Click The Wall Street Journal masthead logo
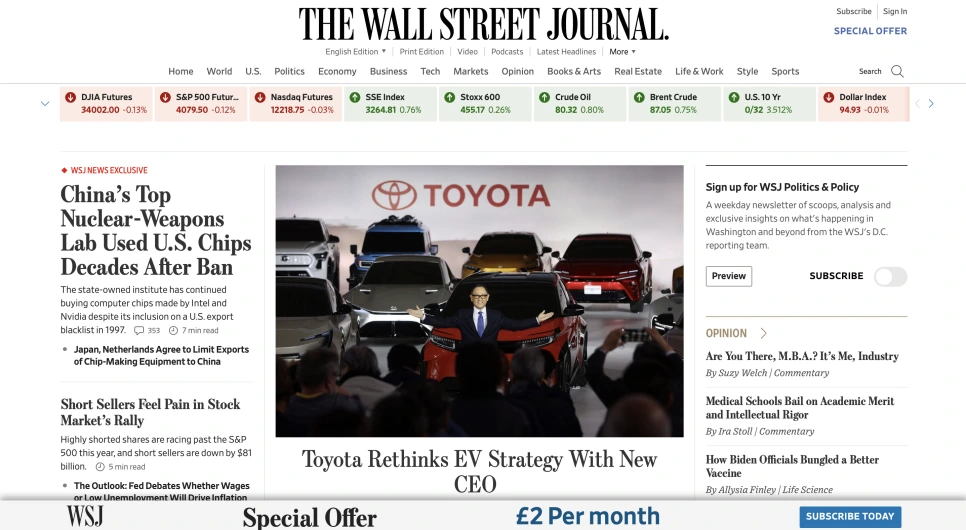Viewport: 966px width, 530px height. click(x=484, y=25)
